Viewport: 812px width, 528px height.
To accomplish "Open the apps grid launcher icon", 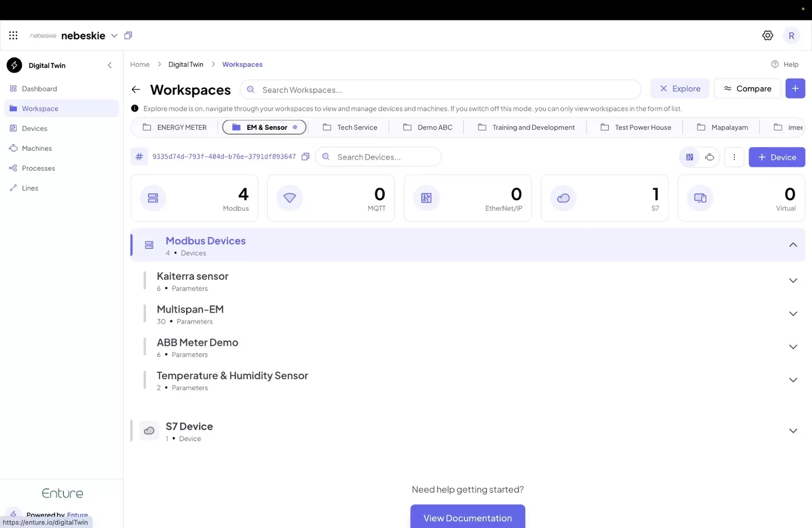I will [13, 36].
